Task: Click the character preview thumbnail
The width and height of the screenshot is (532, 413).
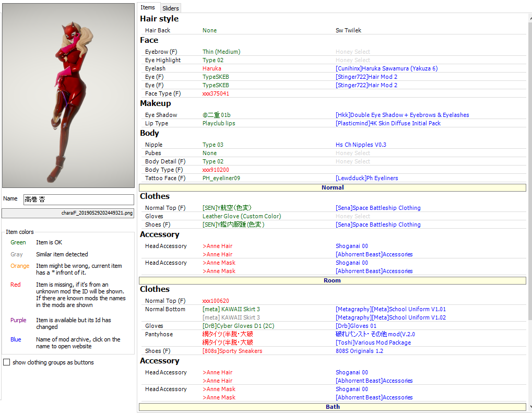Action: pos(68,96)
